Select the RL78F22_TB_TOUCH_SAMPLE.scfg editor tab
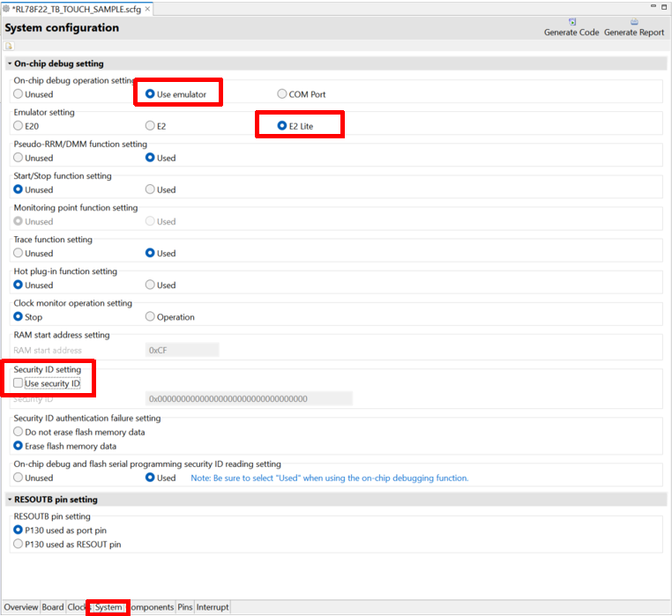The image size is (672, 616). pyautogui.click(x=77, y=9)
